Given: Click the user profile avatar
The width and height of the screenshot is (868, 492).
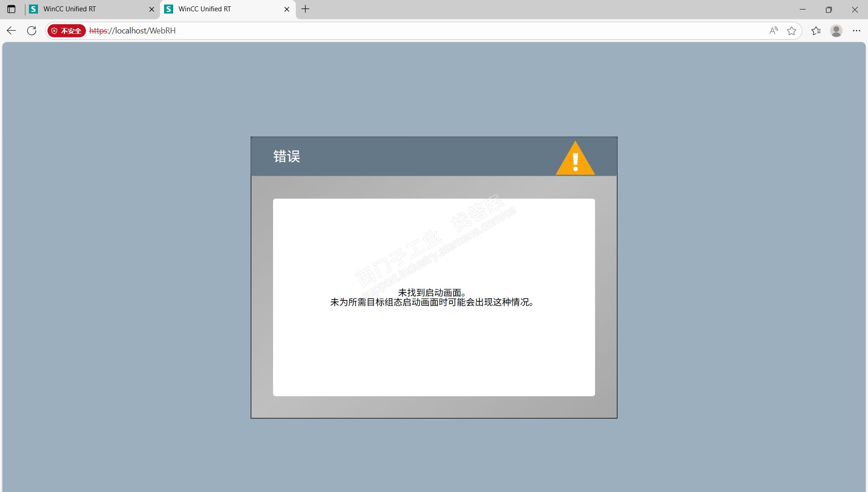Looking at the screenshot, I should (x=836, y=31).
